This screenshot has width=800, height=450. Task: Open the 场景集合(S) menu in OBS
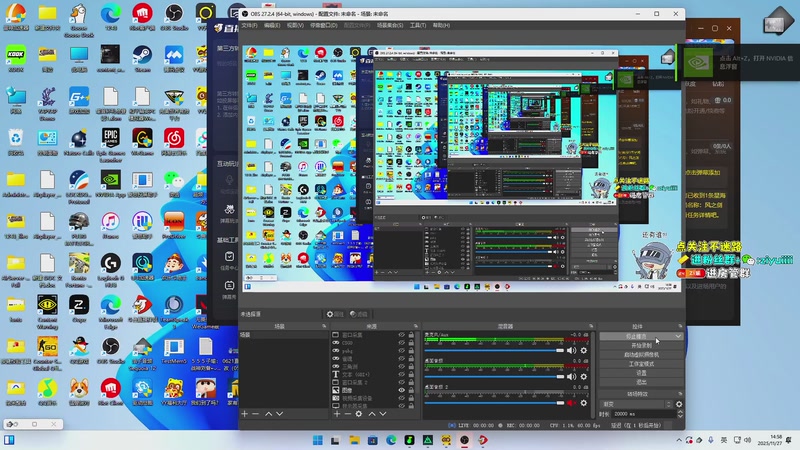click(390, 25)
